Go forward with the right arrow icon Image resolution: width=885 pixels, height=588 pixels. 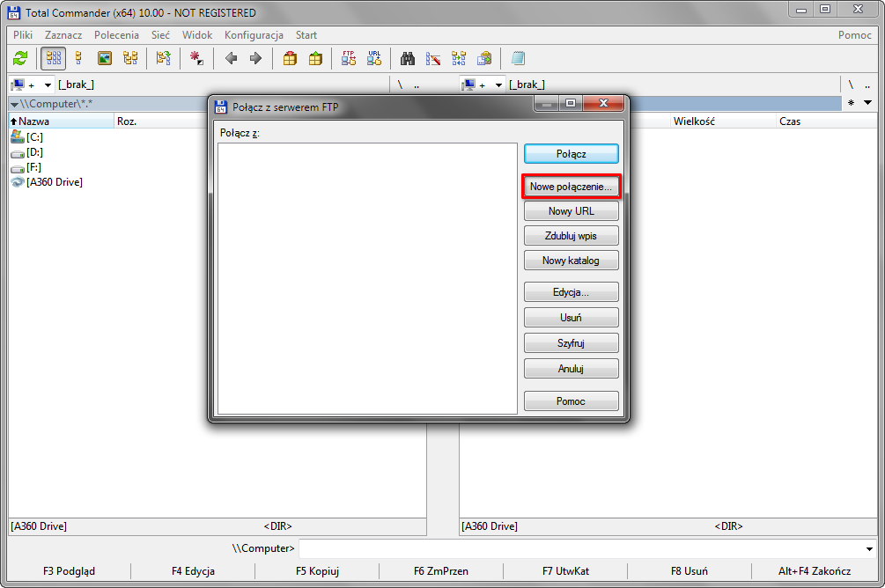coord(255,58)
